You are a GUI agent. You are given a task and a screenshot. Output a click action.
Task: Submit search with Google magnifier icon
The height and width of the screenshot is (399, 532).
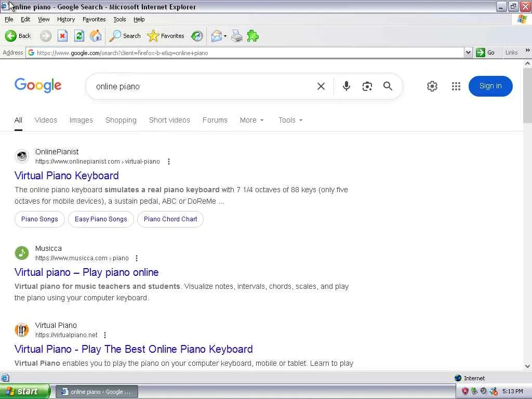pos(388,86)
